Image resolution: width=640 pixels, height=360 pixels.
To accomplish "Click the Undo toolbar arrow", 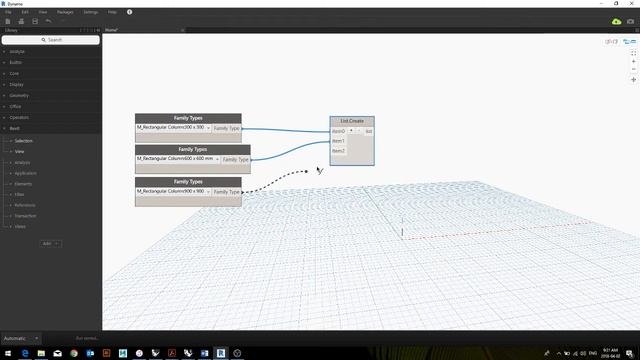I will click(x=49, y=21).
